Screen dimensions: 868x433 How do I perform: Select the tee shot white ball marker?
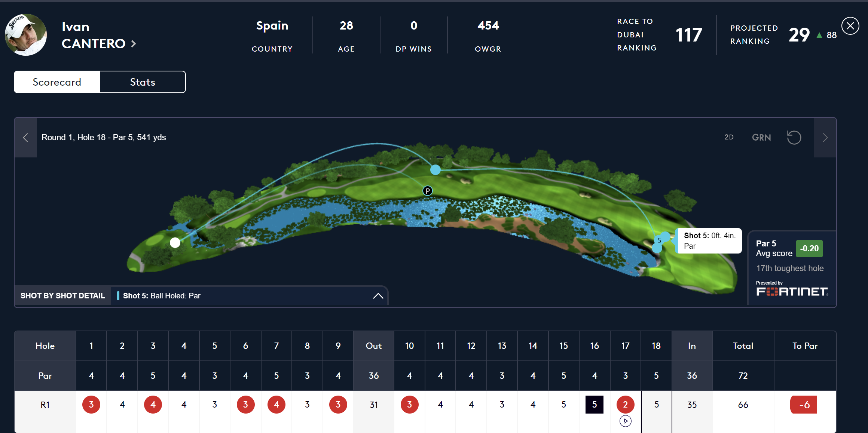pos(175,243)
